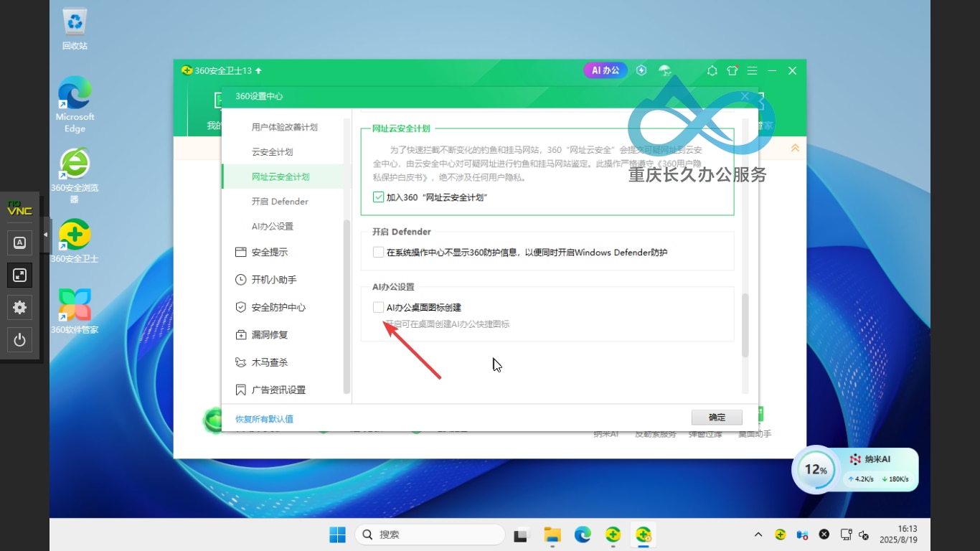The height and width of the screenshot is (551, 980).
Task: Click the settings content vertical scrollbar
Action: click(745, 325)
